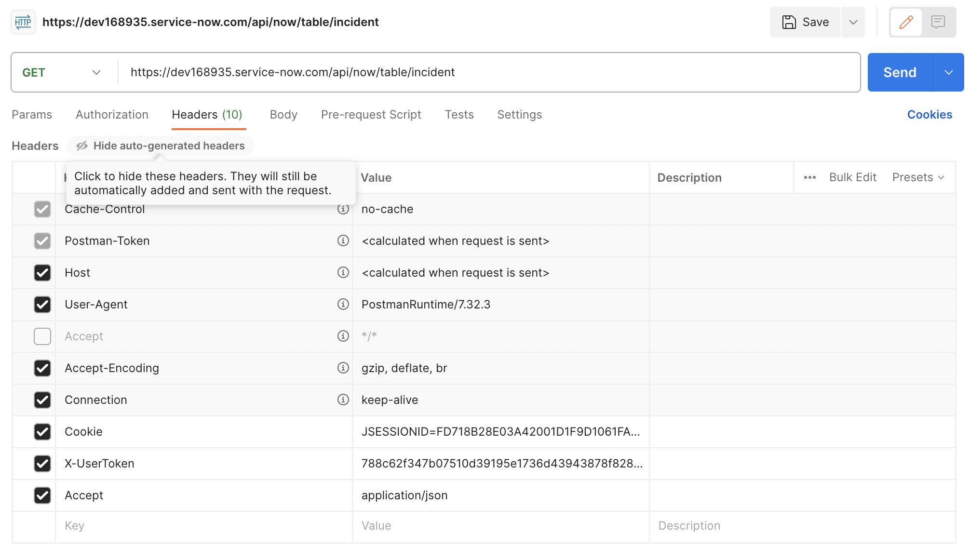970x560 pixels.
Task: Expand the Presets dropdown
Action: pyautogui.click(x=918, y=177)
